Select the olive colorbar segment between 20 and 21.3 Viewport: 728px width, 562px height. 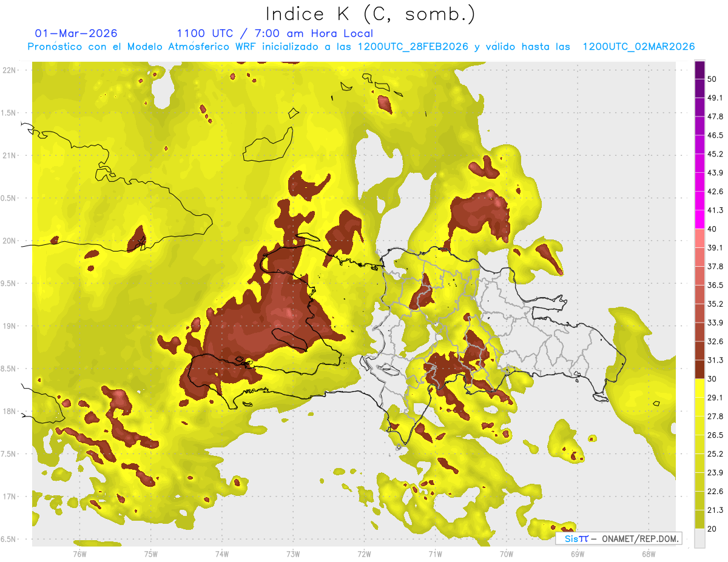click(700, 519)
